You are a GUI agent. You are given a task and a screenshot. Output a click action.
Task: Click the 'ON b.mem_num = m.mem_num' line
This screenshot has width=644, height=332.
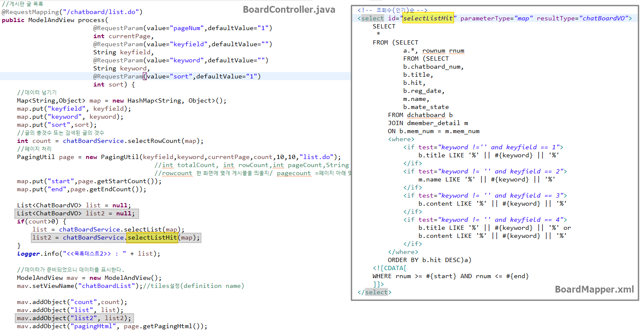pyautogui.click(x=434, y=131)
